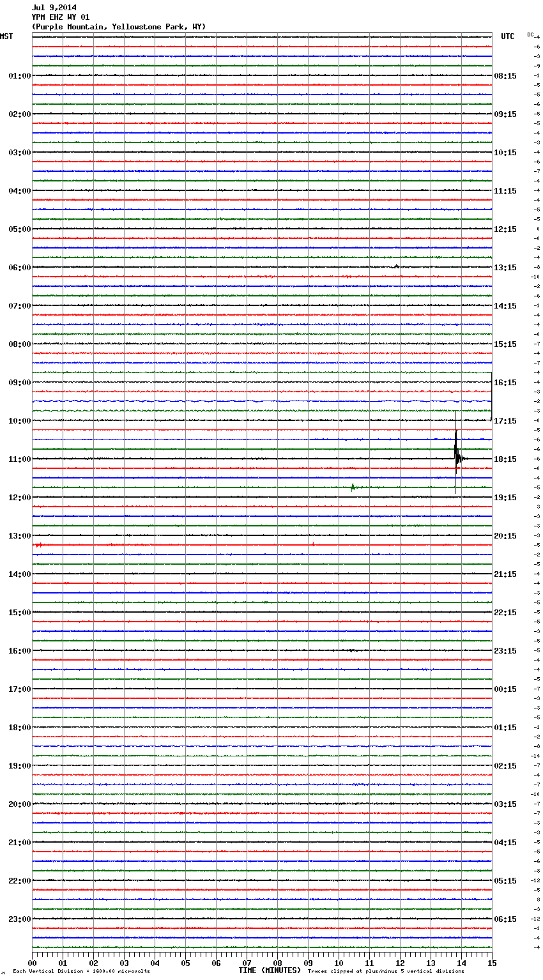Viewport: 543px width, 980px height.
Task: Select the "YPM EHZ WY 01" station label
Action: click(61, 17)
